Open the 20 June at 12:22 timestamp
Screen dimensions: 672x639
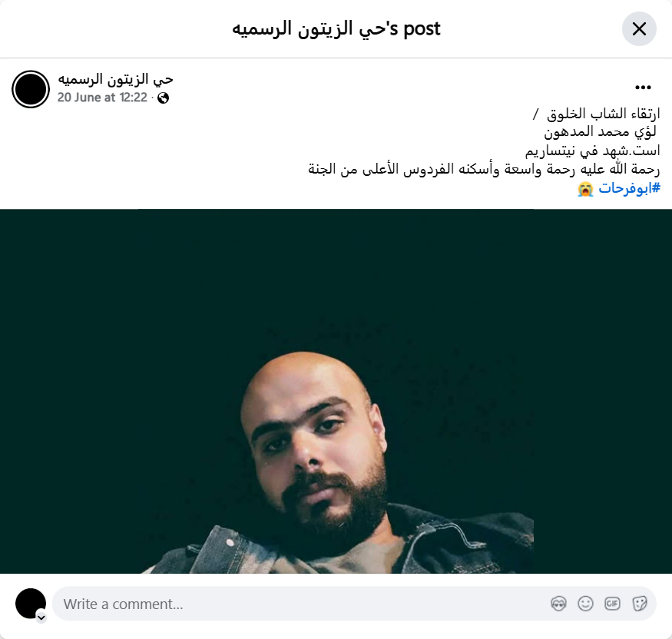tap(102, 98)
